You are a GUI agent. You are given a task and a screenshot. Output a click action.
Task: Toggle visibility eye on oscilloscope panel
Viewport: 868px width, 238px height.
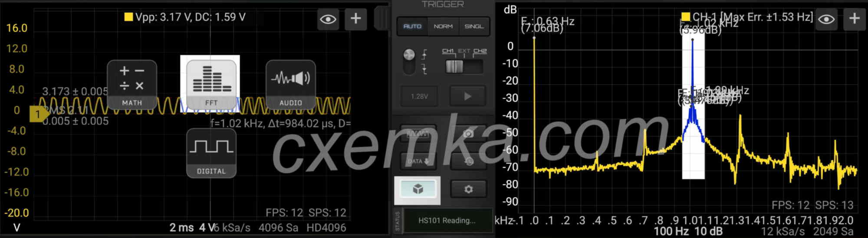(x=328, y=19)
